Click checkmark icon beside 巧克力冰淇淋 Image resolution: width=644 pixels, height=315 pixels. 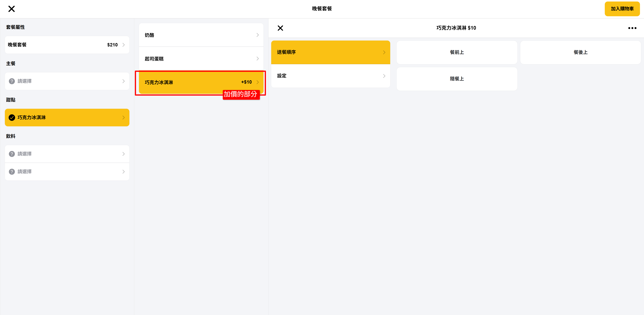[x=12, y=117]
